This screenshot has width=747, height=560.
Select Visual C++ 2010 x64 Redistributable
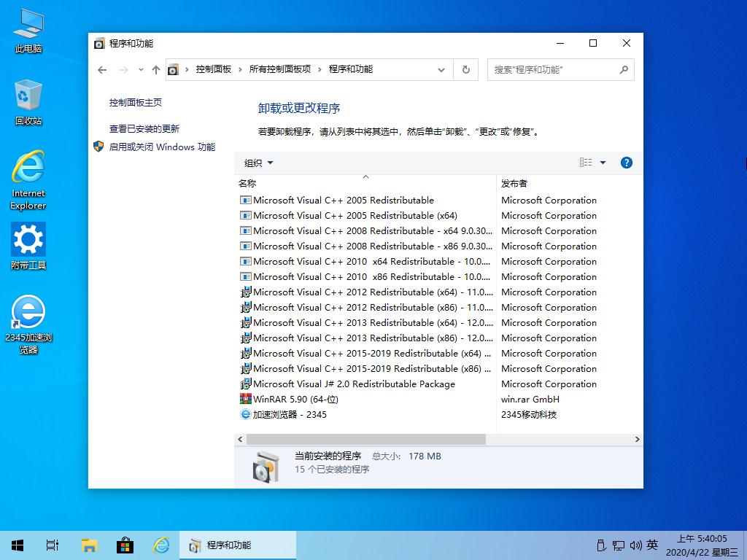coord(365,262)
